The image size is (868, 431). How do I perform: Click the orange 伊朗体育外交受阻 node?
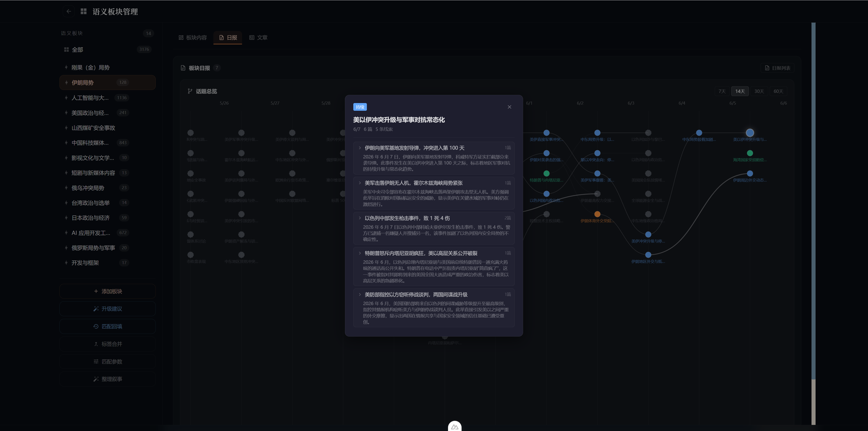click(597, 214)
